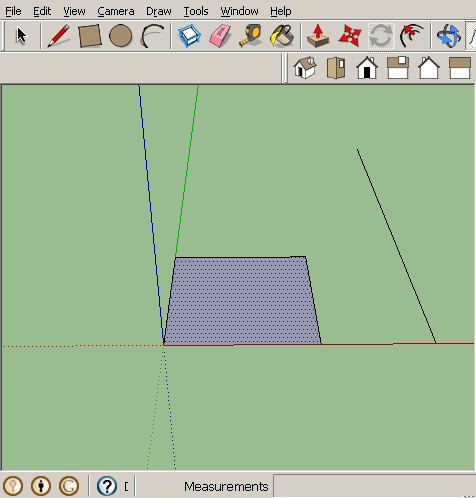Select the Tape Measure tool
Image resolution: width=476 pixels, height=498 pixels.
pyautogui.click(x=250, y=36)
